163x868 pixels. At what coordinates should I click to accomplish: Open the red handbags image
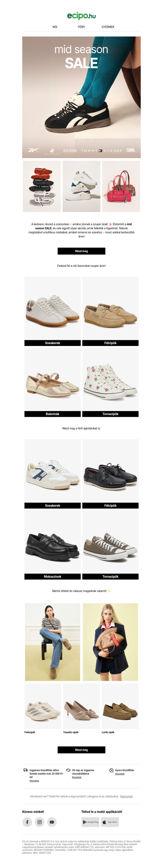coord(121,186)
